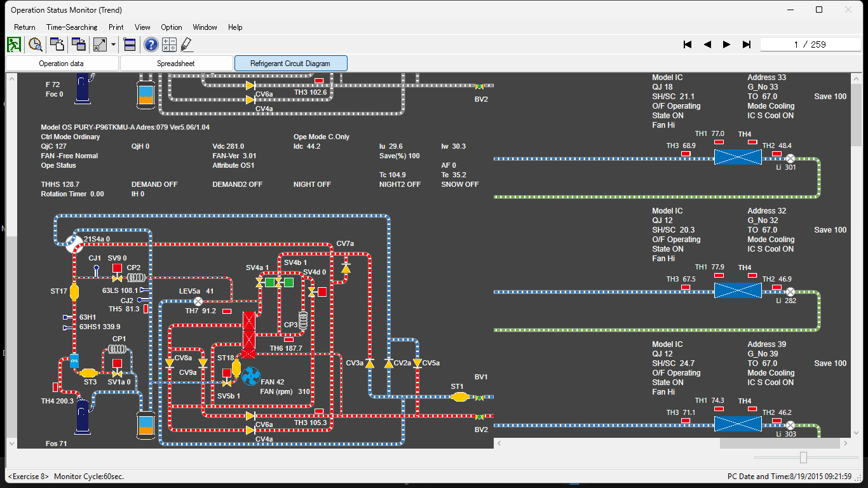Click the font size adjustment icon
This screenshot has height=488, width=868.
click(x=100, y=44)
